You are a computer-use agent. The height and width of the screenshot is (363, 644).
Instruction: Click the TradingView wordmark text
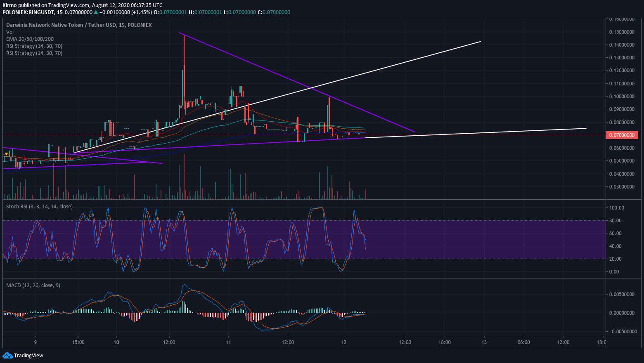point(28,355)
